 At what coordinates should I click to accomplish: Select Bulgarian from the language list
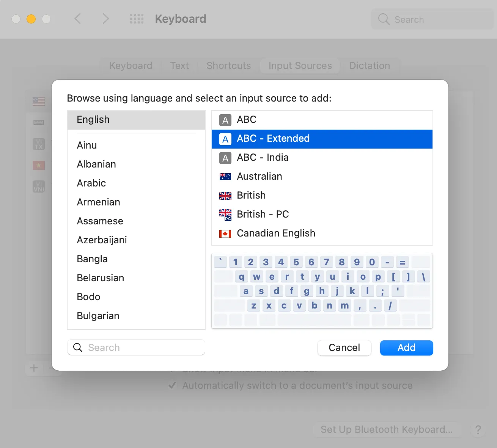pyautogui.click(x=98, y=316)
